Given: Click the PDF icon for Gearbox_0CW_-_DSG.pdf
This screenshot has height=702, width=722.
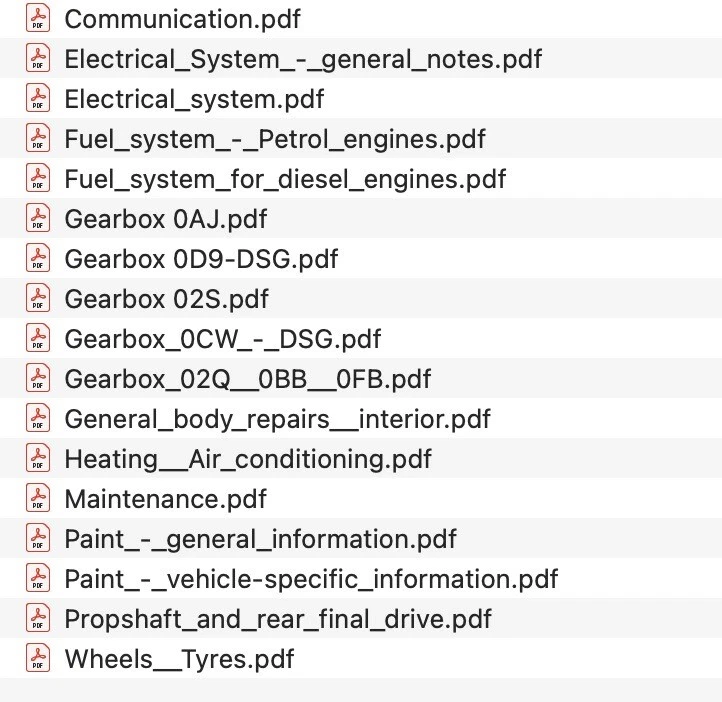Looking at the screenshot, I should pos(38,338).
